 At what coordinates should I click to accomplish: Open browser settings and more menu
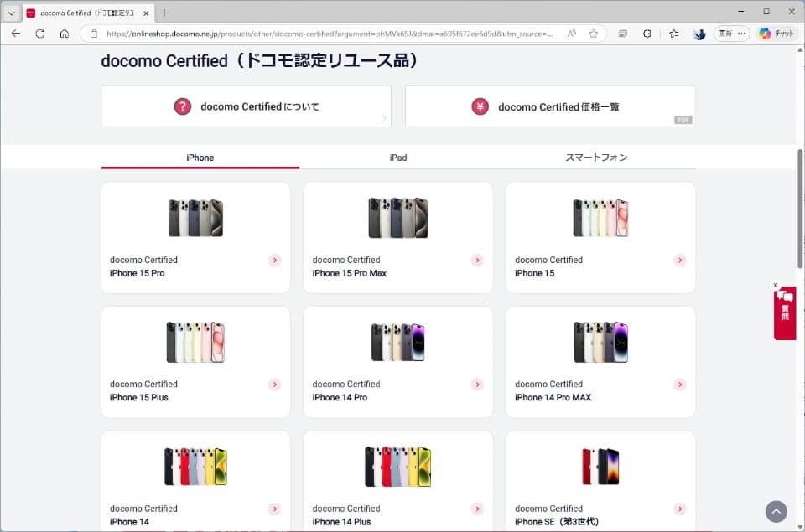(742, 34)
